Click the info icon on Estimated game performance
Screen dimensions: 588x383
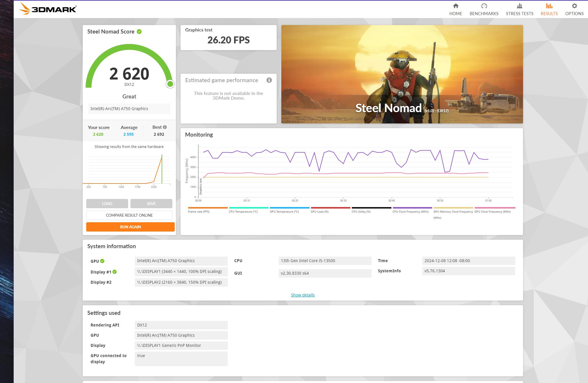(269, 80)
